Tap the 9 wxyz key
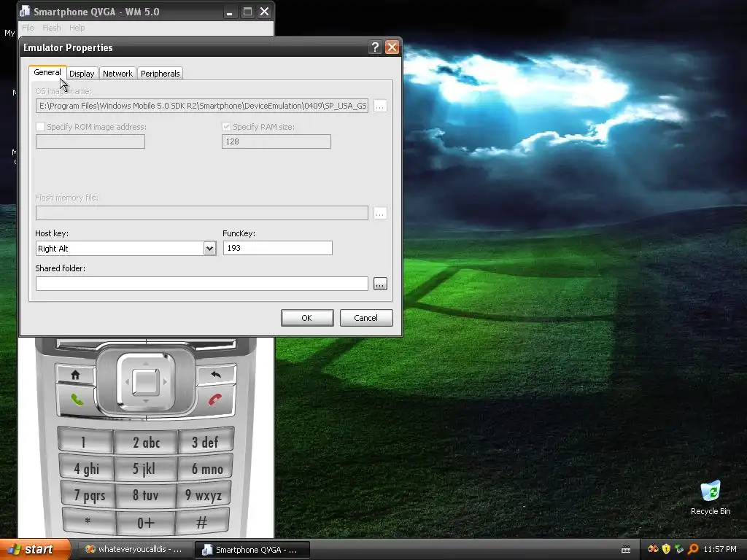 click(x=204, y=495)
